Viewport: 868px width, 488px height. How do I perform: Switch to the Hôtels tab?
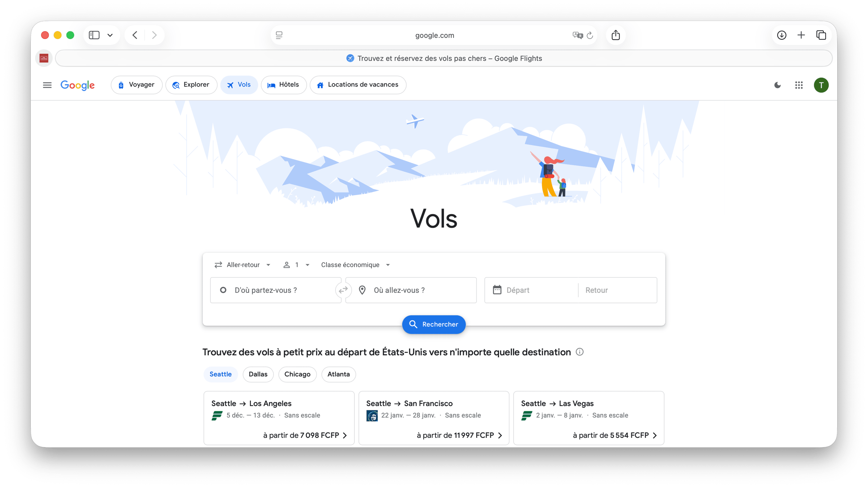click(284, 85)
